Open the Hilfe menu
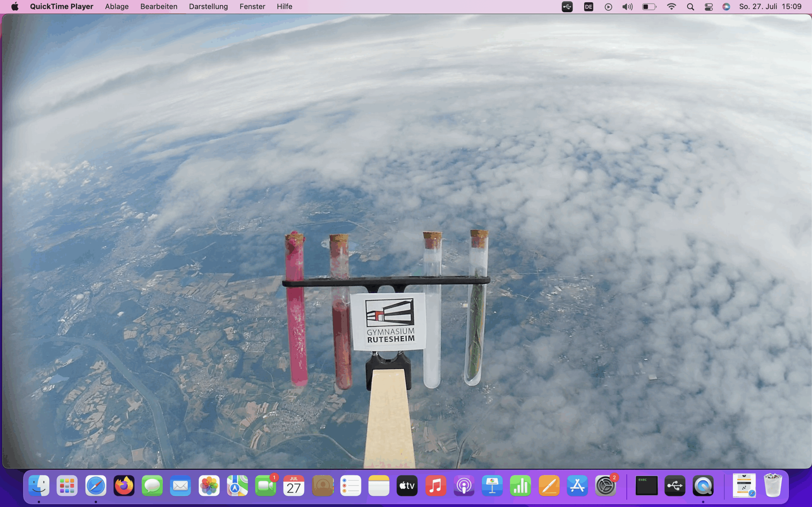 (x=284, y=6)
